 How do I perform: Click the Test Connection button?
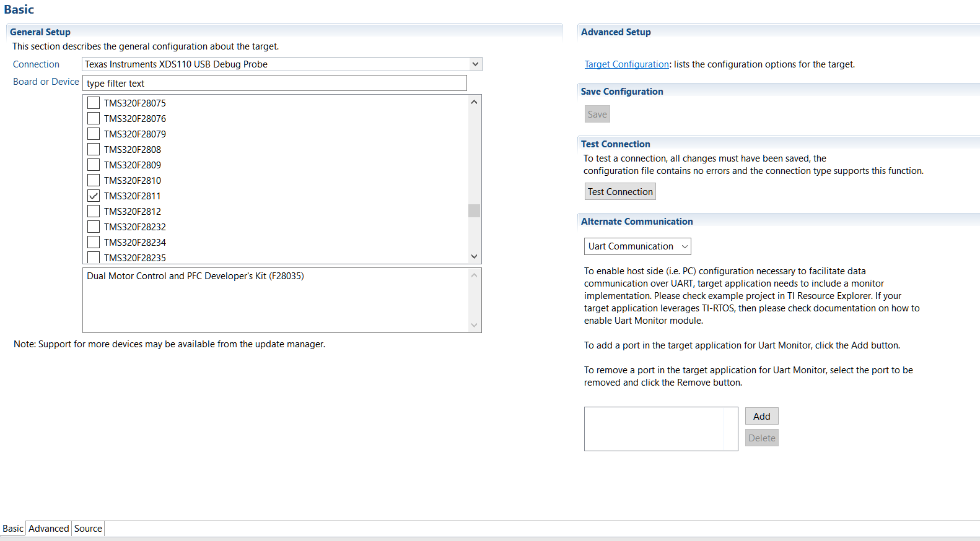tap(620, 192)
